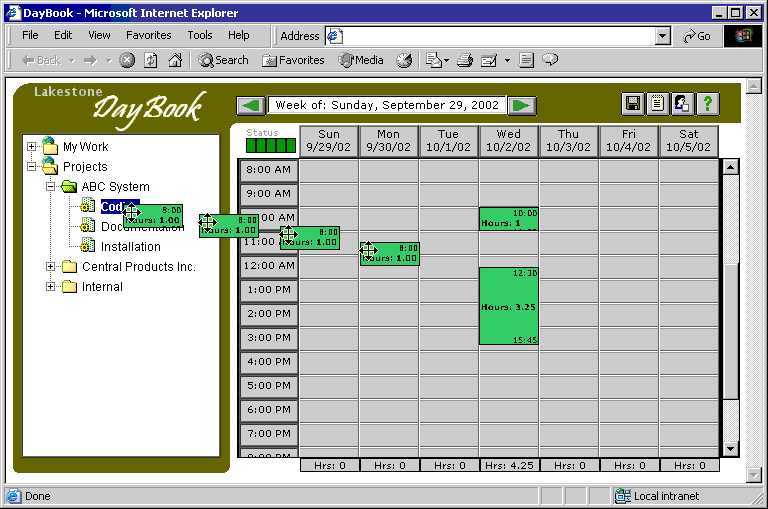The image size is (768, 509).
Task: Click the Installation task icon in tree
Action: click(87, 245)
